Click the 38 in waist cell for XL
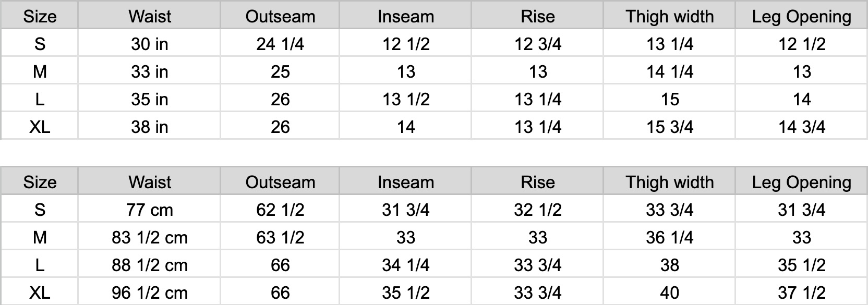This screenshot has width=868, height=305. point(149,127)
